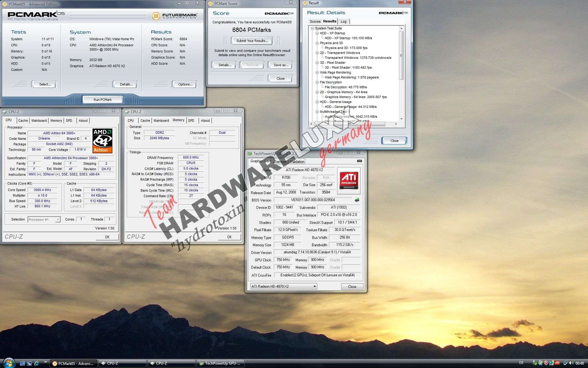The image size is (588, 368).
Task: Open Cache tab in right CPU-Z window
Action: [x=145, y=121]
